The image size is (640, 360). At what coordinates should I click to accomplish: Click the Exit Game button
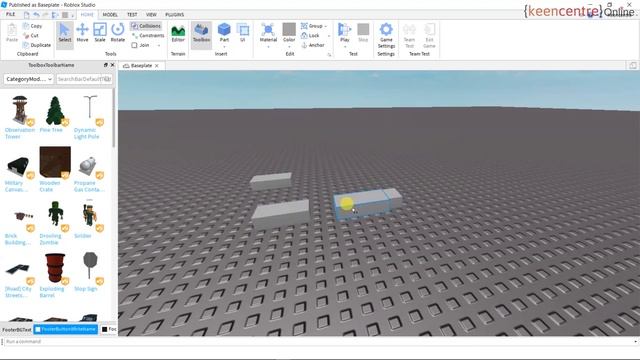429,36
